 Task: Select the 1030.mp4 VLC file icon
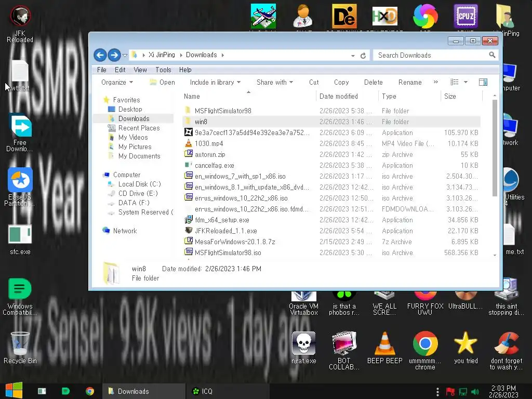click(188, 143)
